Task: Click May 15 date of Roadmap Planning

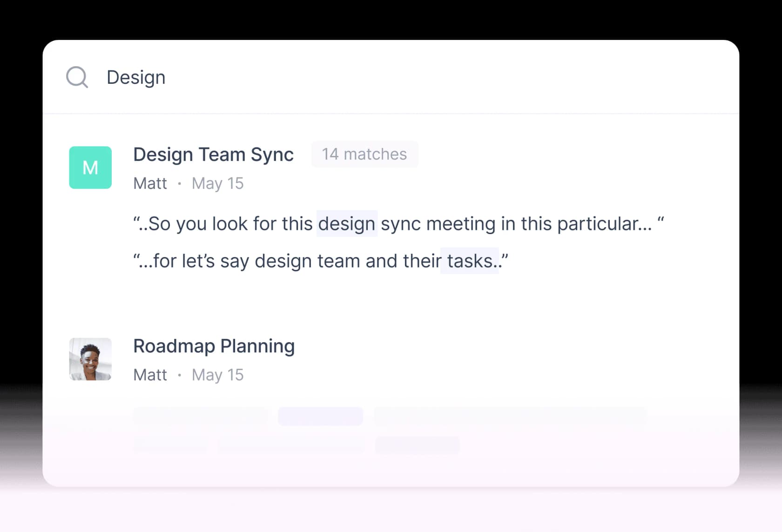Action: (217, 375)
